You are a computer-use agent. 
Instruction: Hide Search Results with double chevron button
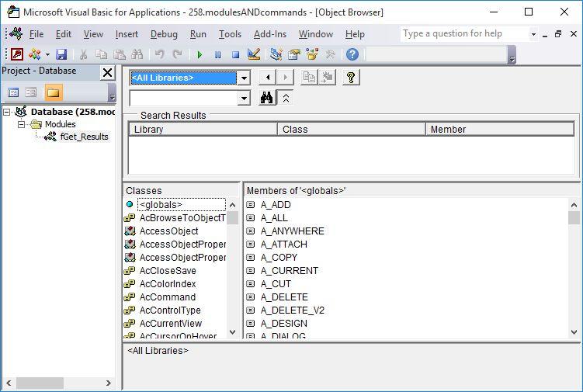tap(286, 98)
